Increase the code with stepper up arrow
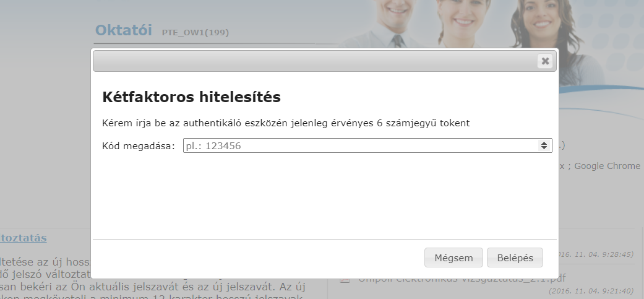The image size is (644, 299). pos(544,143)
